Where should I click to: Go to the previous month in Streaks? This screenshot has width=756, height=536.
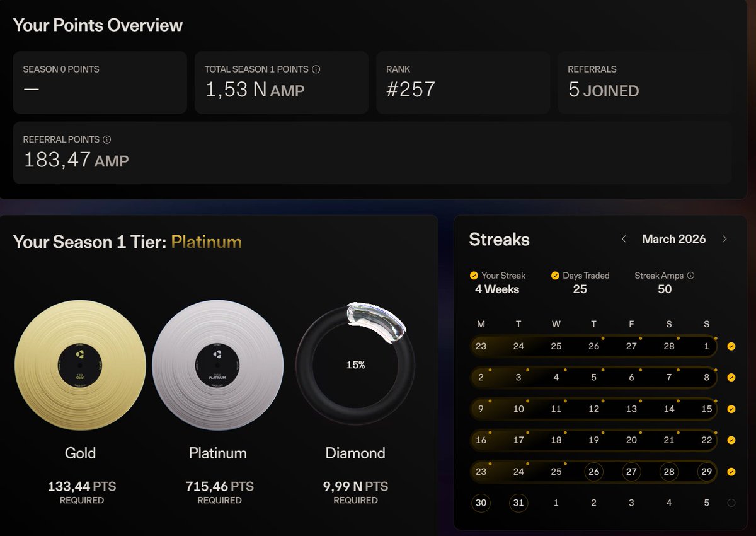(624, 239)
